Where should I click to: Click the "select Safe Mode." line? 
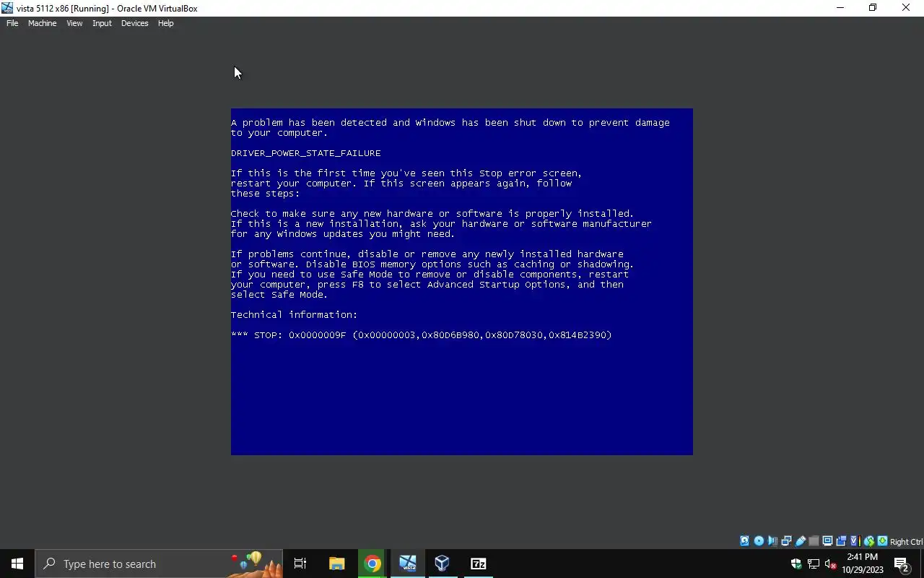pos(279,295)
